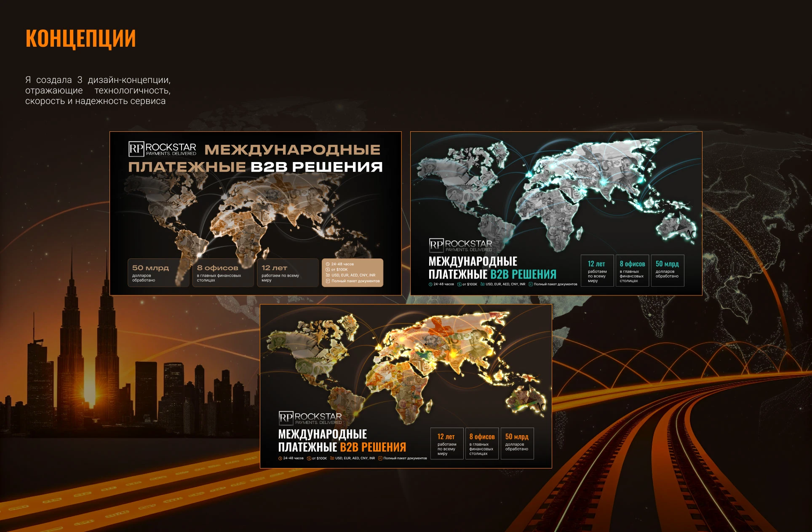
Task: Click the orange 'КОНЦЕПЦИИ' heading
Action: click(x=80, y=38)
